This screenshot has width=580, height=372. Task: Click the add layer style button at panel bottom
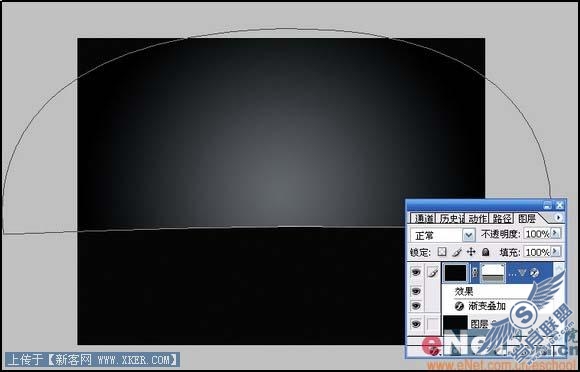pos(435,351)
